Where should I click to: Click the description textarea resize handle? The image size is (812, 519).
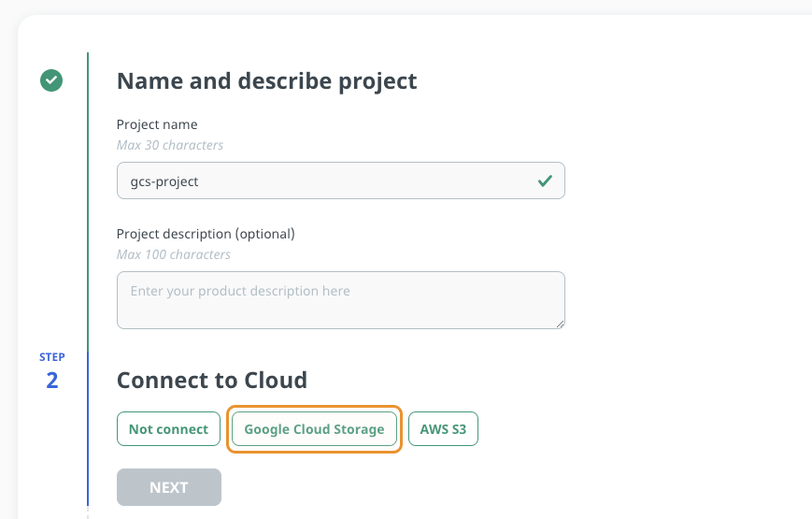coord(560,324)
